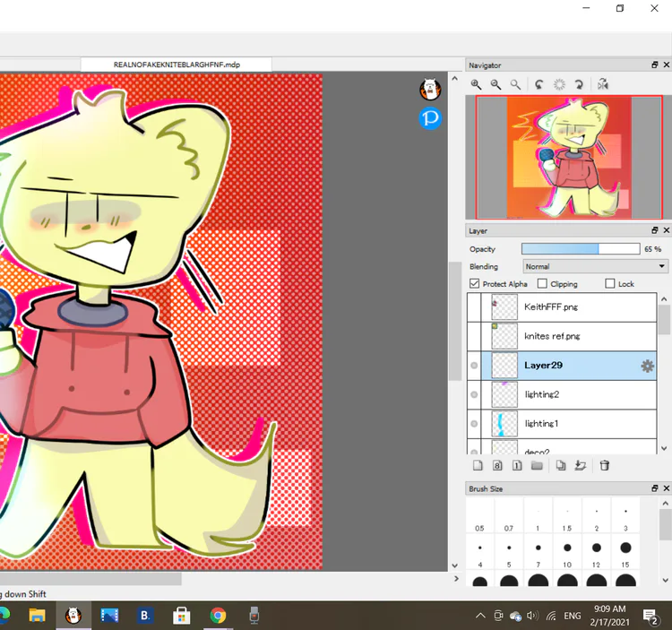Screen dimensions: 672x630
Task: Undock the Brush Size panel
Action: pyautogui.click(x=654, y=488)
